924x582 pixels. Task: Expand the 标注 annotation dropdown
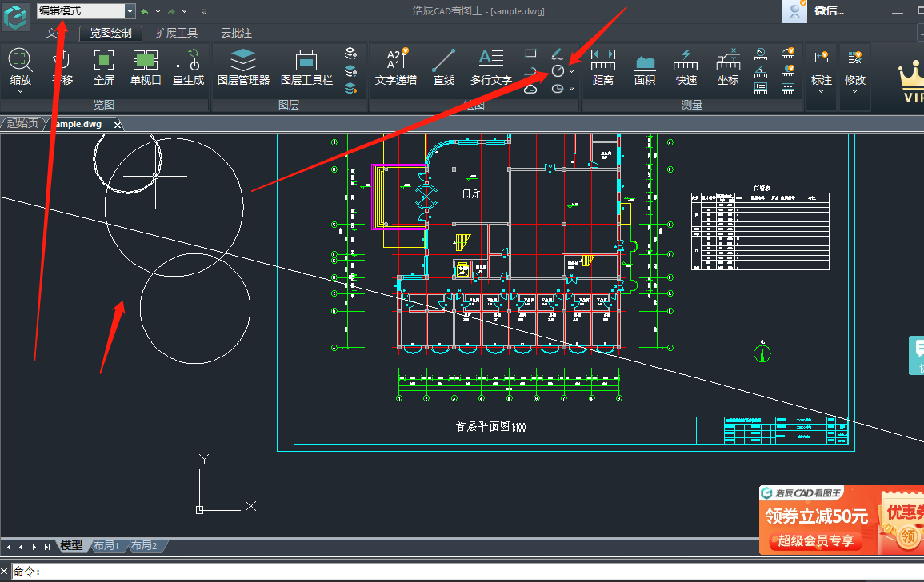[821, 91]
